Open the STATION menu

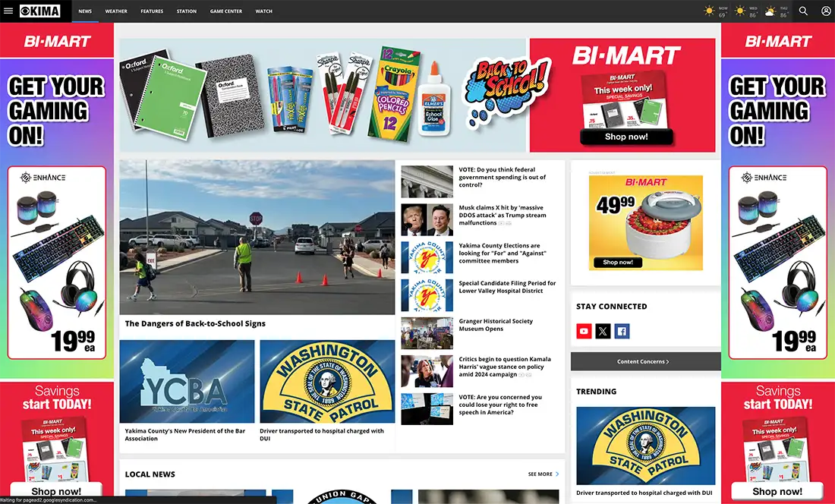pyautogui.click(x=187, y=11)
